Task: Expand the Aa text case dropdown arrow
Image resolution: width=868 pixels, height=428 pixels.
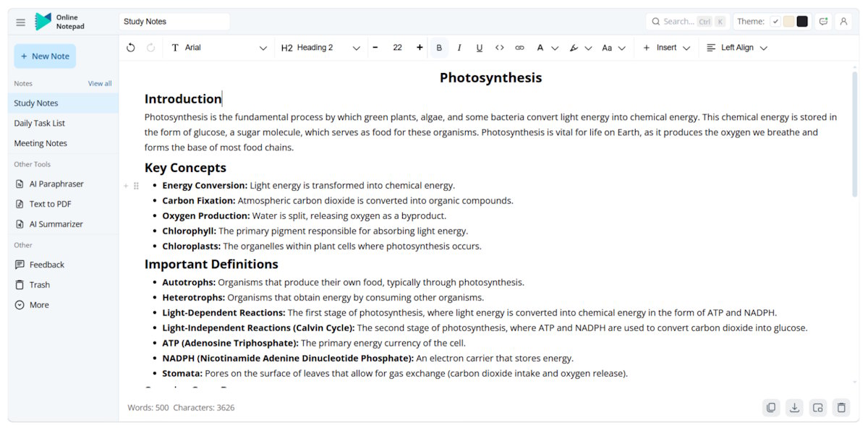Action: click(621, 48)
